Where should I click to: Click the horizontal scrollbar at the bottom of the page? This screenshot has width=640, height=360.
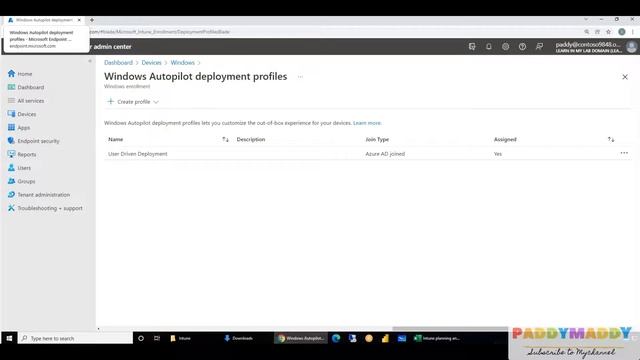pos(450,329)
